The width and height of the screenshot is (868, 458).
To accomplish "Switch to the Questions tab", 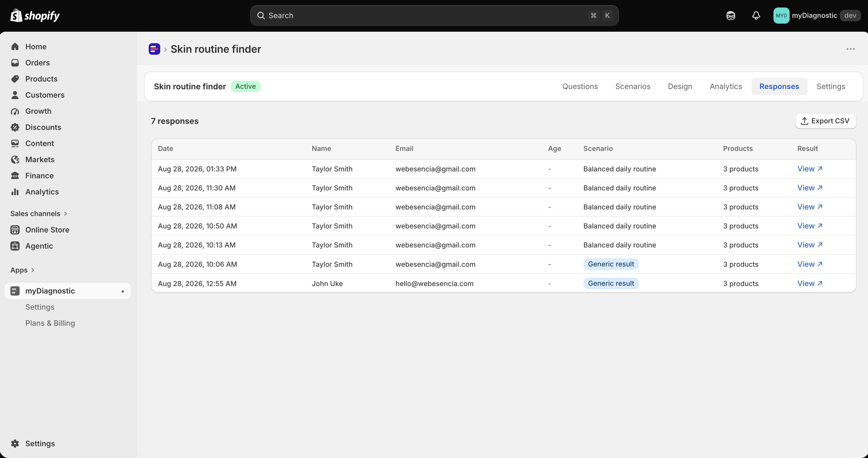I will (x=580, y=86).
